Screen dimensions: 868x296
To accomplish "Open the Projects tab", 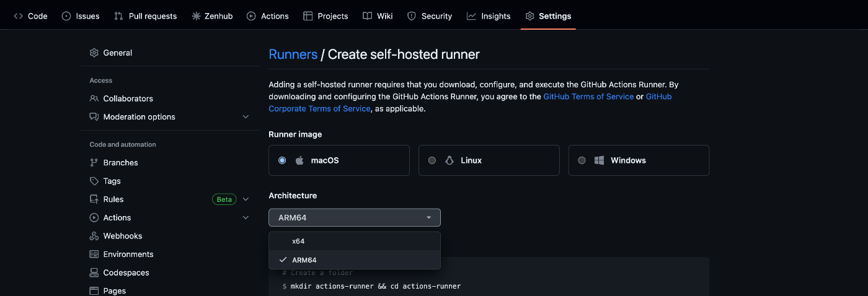I will [x=325, y=16].
